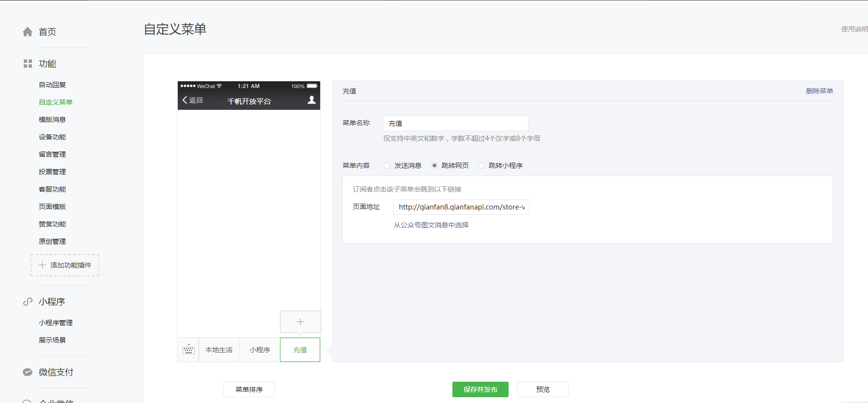
Task: Switch to the 小程序 menu tab in preview
Action: tap(260, 350)
